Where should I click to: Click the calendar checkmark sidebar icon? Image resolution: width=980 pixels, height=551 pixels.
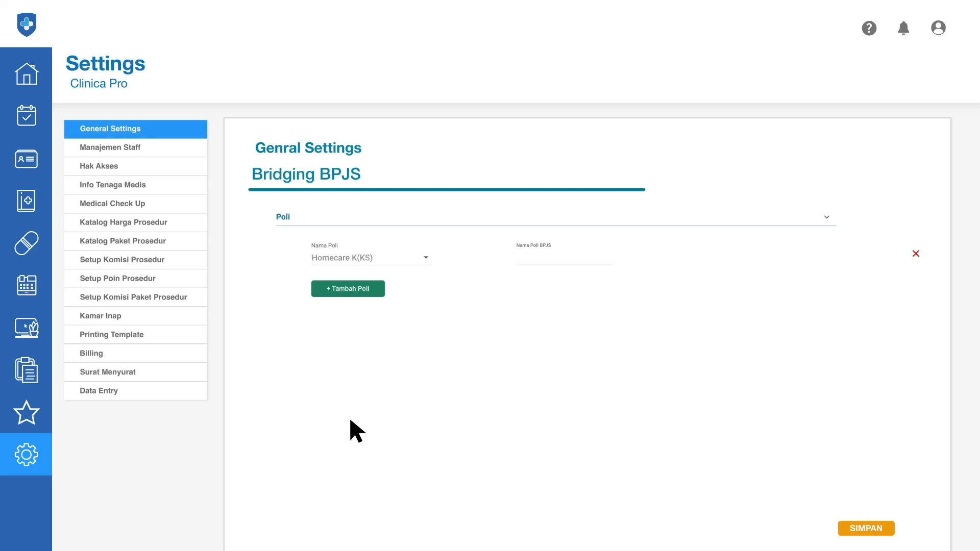pyautogui.click(x=26, y=116)
